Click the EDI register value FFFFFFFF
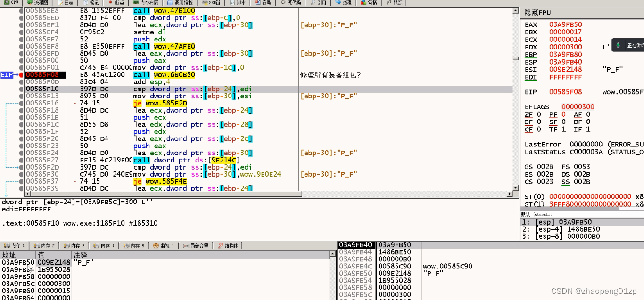 (x=565, y=77)
